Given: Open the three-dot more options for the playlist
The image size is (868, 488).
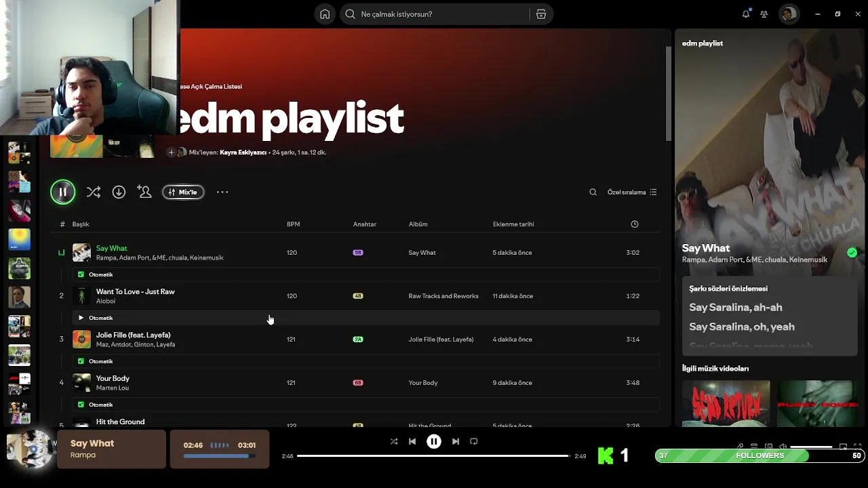Looking at the screenshot, I should click(x=222, y=192).
